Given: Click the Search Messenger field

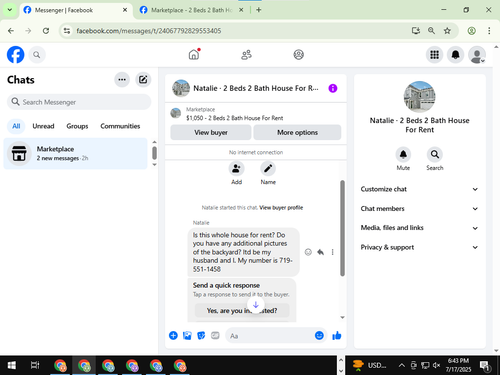Looking at the screenshot, I should (x=79, y=102).
